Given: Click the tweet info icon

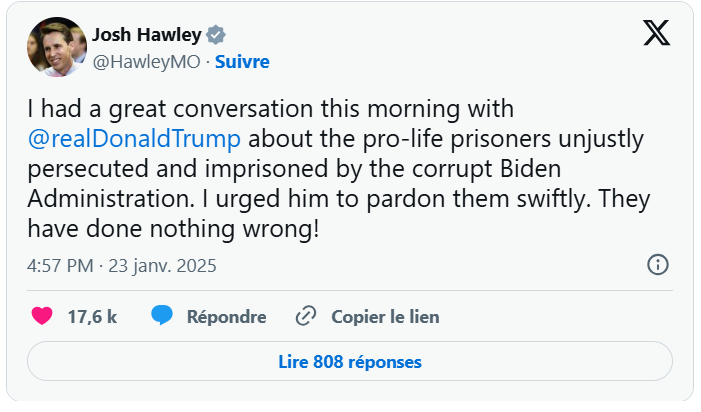Looking at the screenshot, I should pos(657,265).
